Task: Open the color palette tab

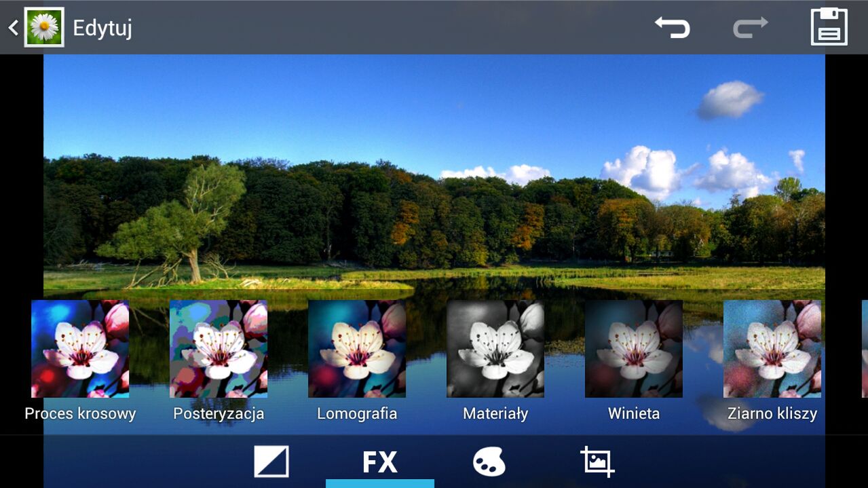Action: click(489, 462)
